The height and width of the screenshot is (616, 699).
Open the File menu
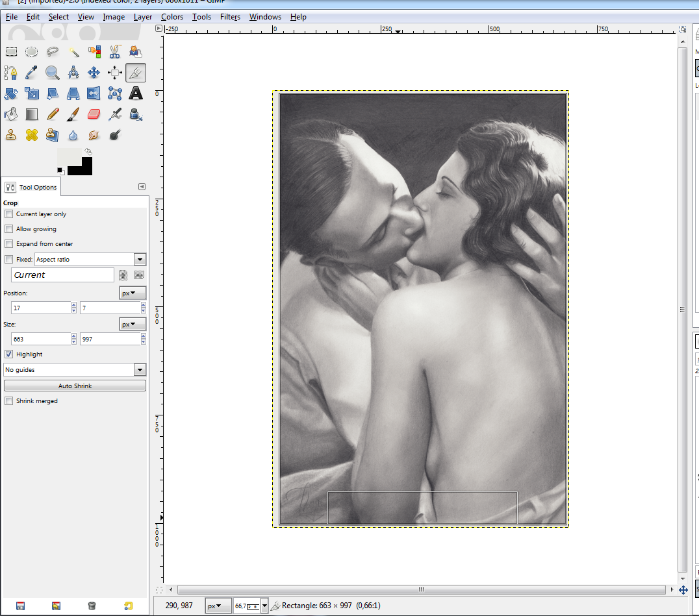[x=12, y=17]
